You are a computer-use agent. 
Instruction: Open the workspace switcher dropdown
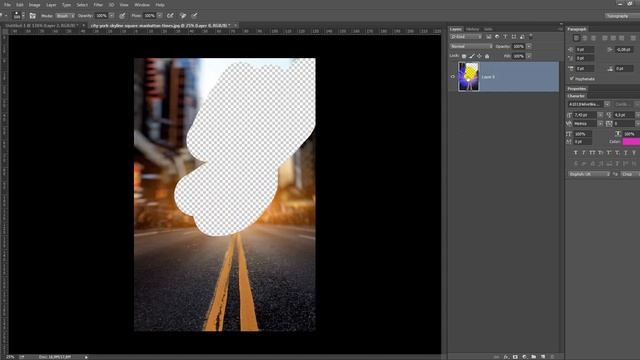pyautogui.click(x=622, y=16)
